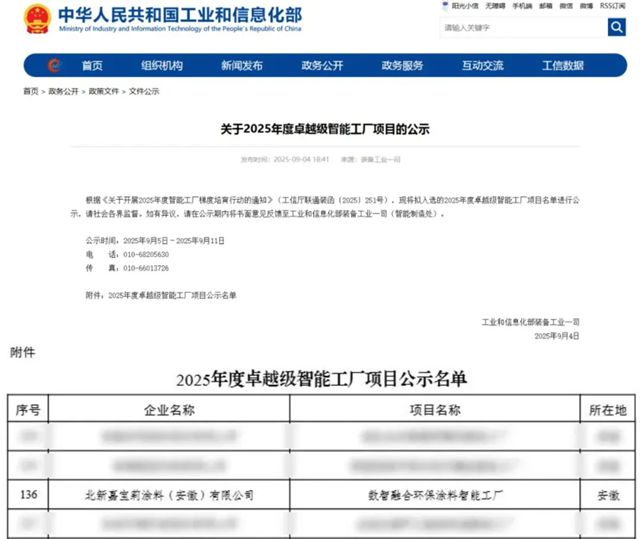The image size is (640, 539).
Task: Click the signature 工业和信息化部装备工业一司
Action: click(x=530, y=322)
